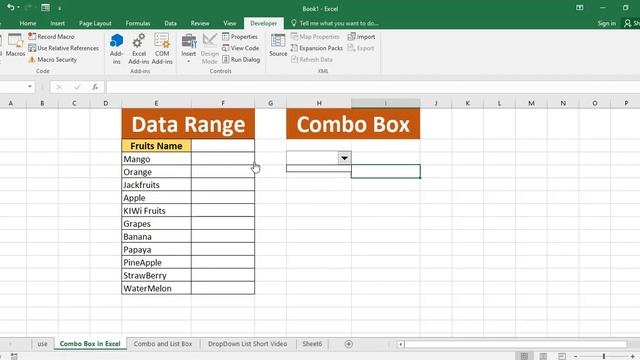Click Refresh Data in the XML group
Viewport: 640px width, 360px height.
pyautogui.click(x=312, y=59)
